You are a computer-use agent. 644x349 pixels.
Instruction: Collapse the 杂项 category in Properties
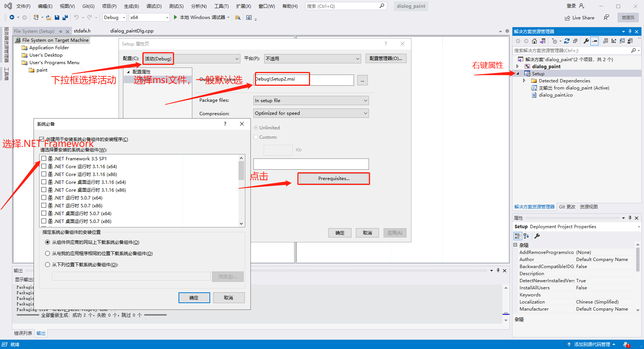coord(515,245)
